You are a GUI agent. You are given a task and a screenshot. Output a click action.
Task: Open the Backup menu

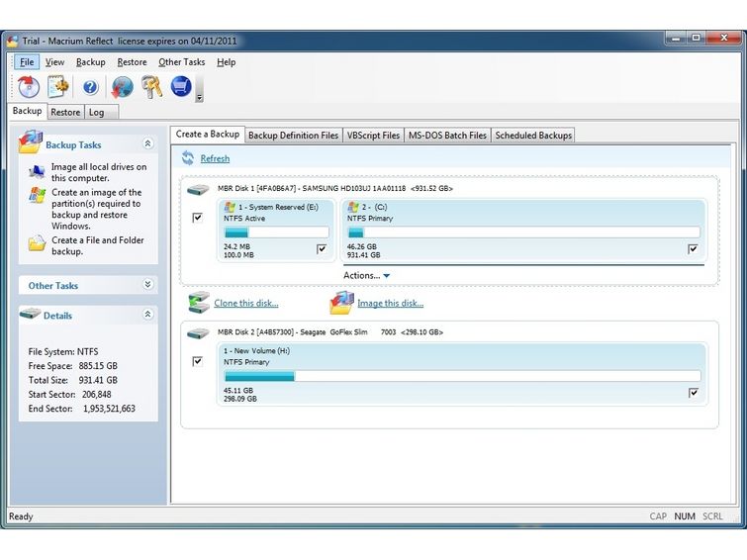coord(90,62)
